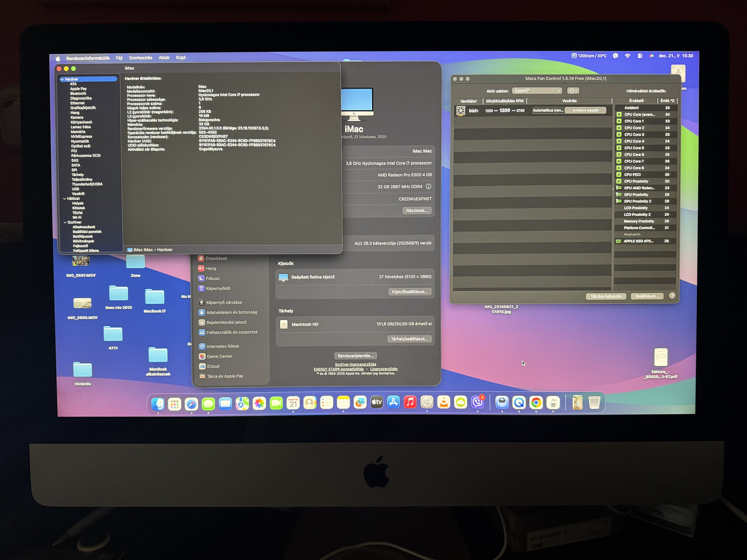Image resolution: width=747 pixels, height=560 pixels.
Task: Open the Messages app in the Dock
Action: (x=208, y=403)
